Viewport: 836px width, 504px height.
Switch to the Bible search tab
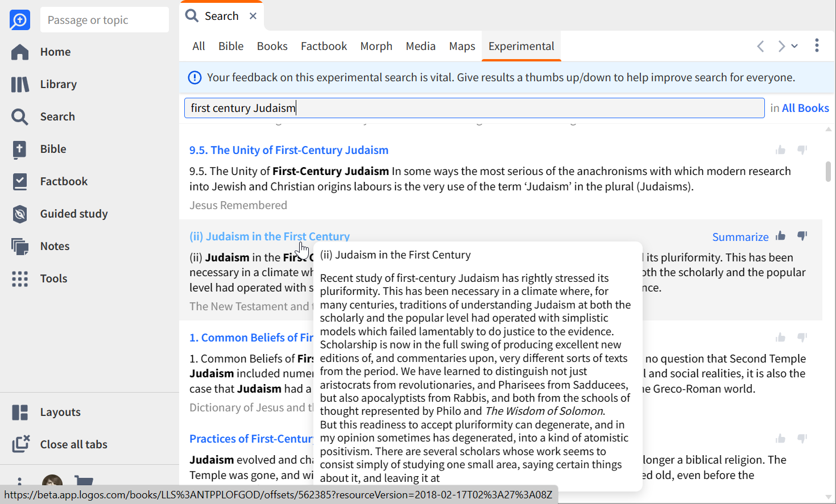point(231,46)
